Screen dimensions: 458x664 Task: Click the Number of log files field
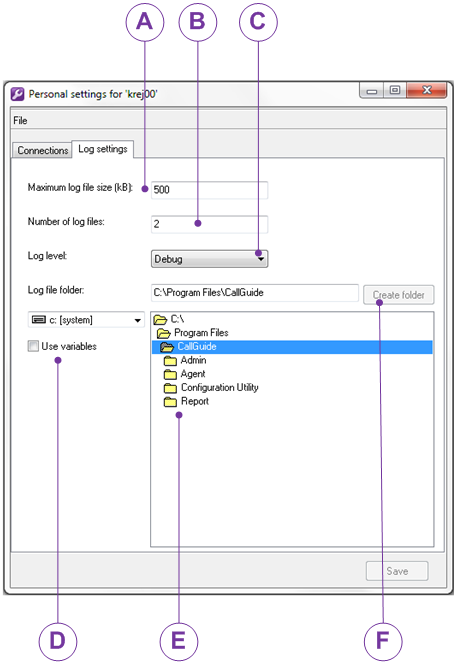pos(210,224)
